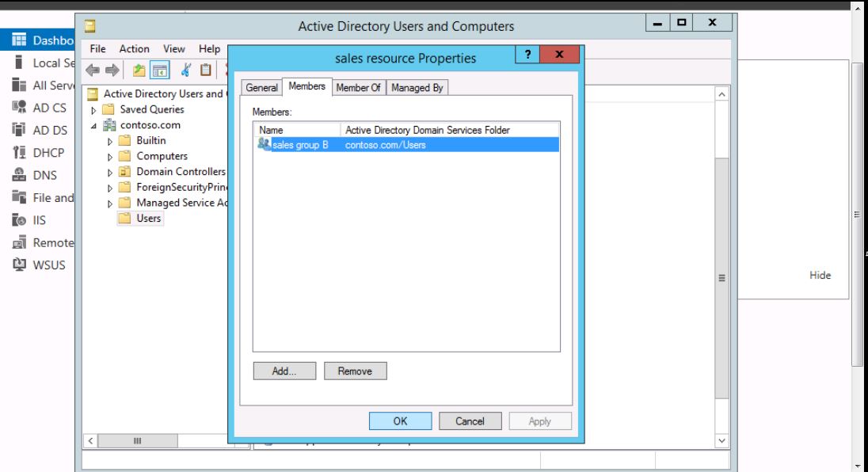Open the Help menu
This screenshot has width=868, height=472.
(x=209, y=48)
